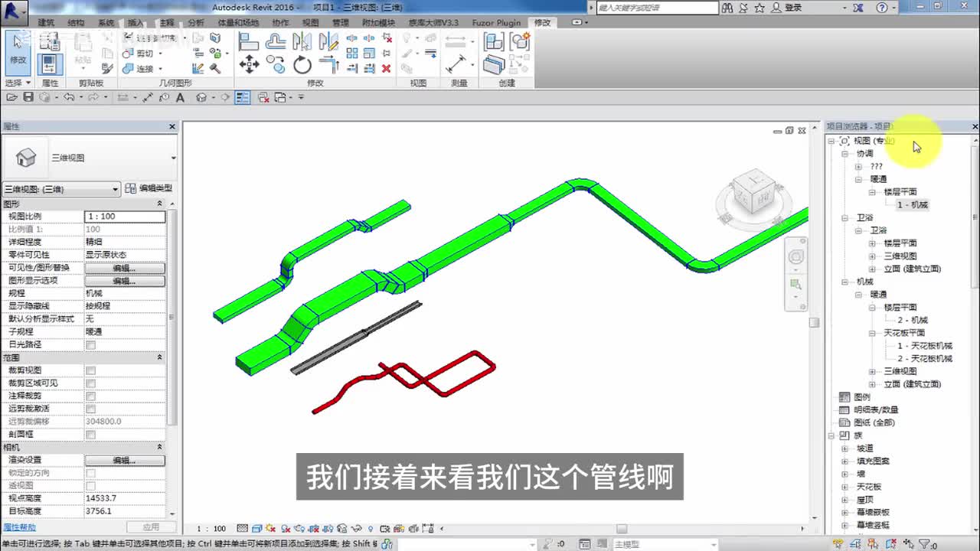The width and height of the screenshot is (980, 551).
Task: Select the Move tool
Action: (249, 65)
